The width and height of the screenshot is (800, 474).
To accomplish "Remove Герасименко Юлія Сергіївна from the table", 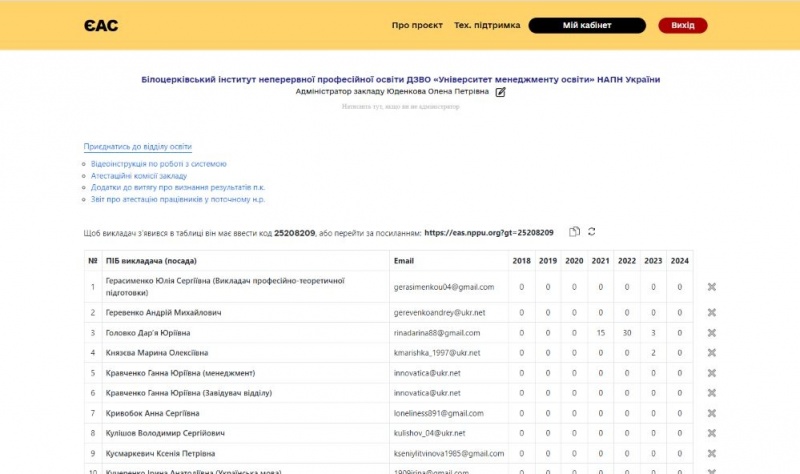I will click(712, 287).
